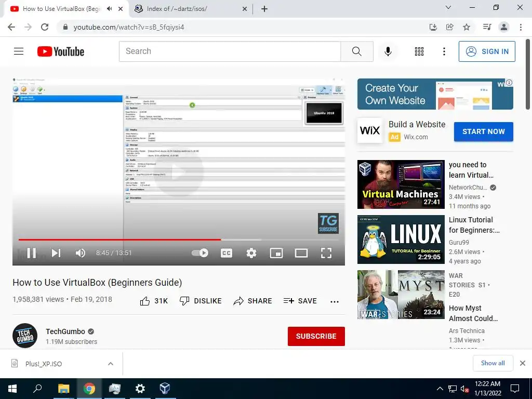This screenshot has height=399, width=532.
Task: Open the Create Your Own Website banner
Action: coord(435,94)
